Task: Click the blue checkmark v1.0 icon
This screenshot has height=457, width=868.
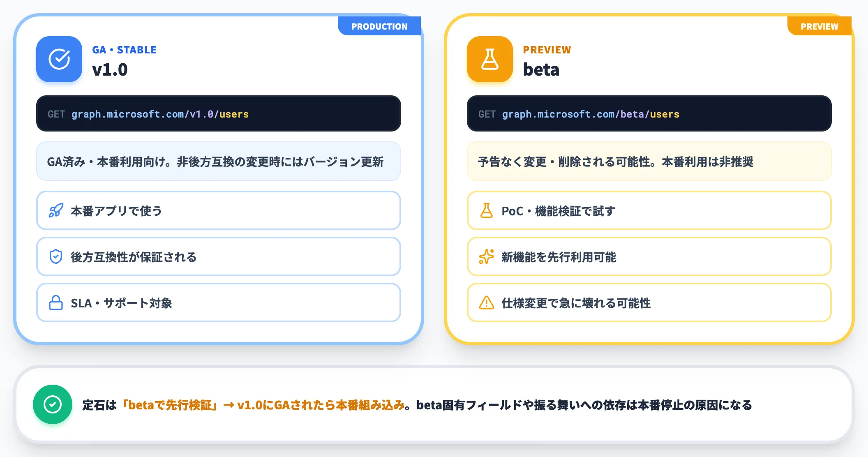Action: tap(59, 59)
